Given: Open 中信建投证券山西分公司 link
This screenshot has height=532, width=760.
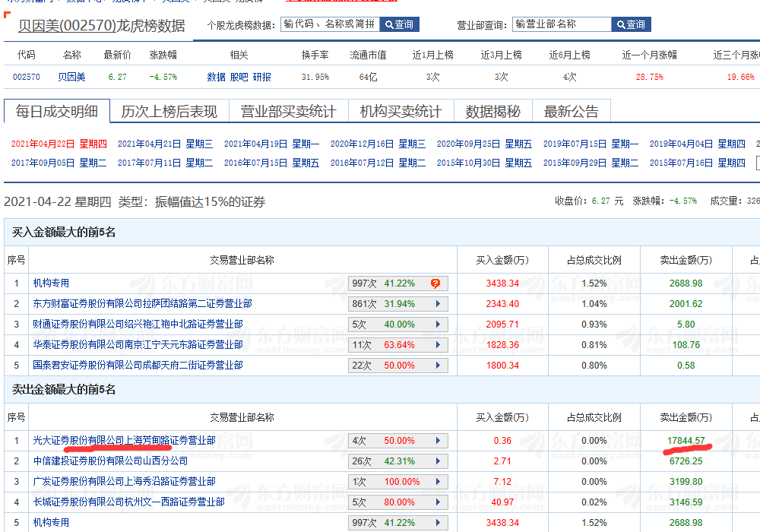Looking at the screenshot, I should pos(110,461).
